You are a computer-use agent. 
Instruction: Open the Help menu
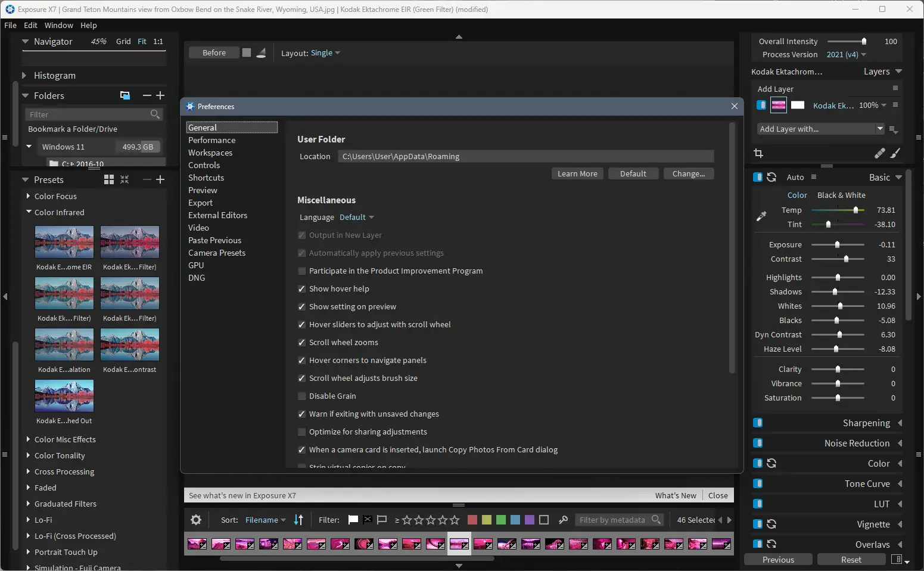(x=89, y=25)
